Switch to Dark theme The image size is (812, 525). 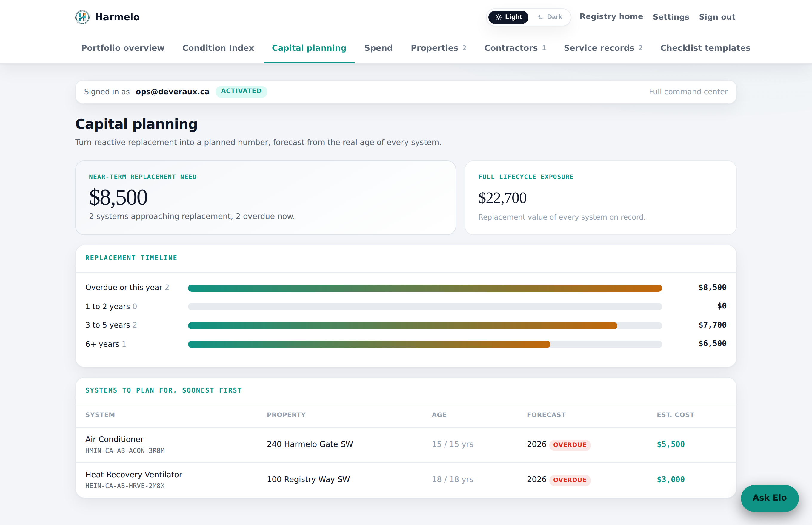(550, 17)
